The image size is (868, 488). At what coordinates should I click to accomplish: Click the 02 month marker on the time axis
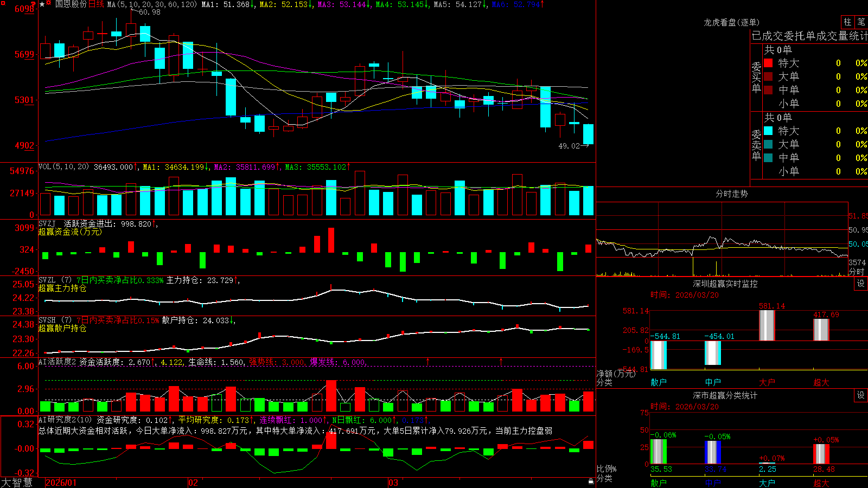pyautogui.click(x=193, y=483)
